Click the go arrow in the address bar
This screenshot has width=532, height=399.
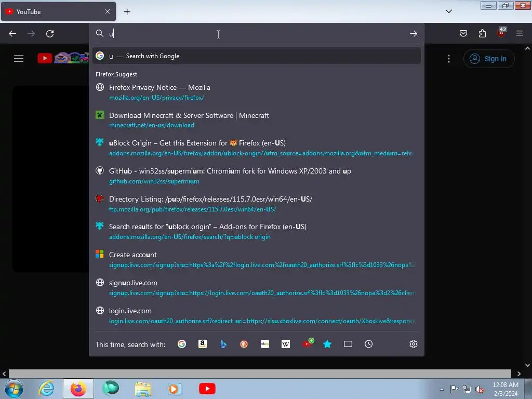pyautogui.click(x=413, y=34)
